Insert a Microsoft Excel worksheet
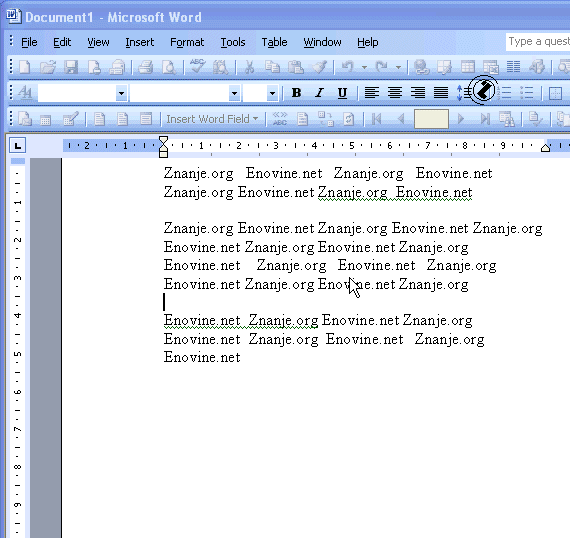This screenshot has height=538, width=570. [491, 67]
